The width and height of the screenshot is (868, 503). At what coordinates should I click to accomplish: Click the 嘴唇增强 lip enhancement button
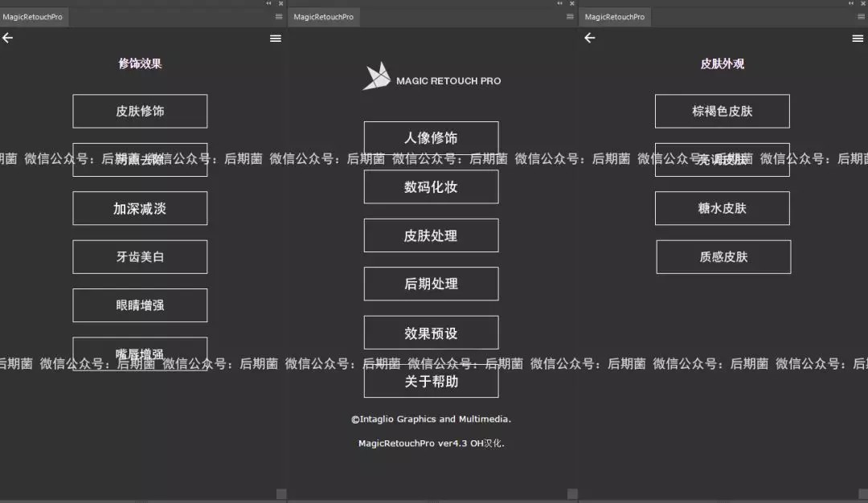point(140,354)
